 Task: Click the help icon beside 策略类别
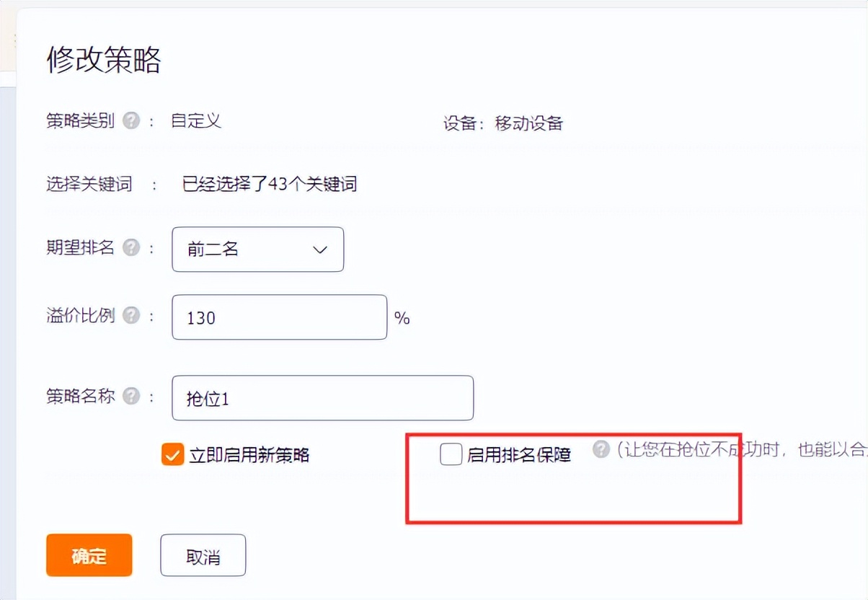[131, 121]
